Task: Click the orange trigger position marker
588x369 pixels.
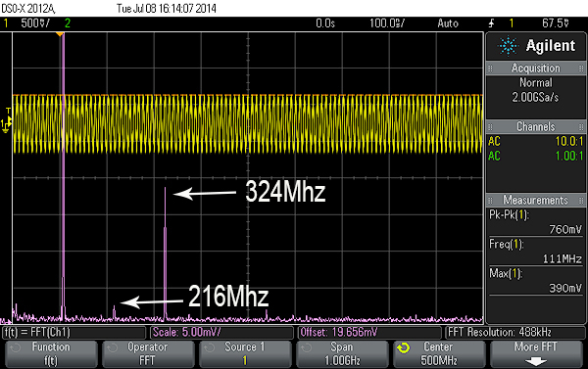Action: pyautogui.click(x=60, y=34)
